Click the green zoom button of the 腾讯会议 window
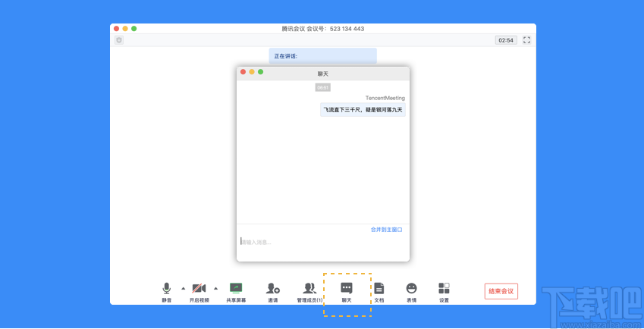The height and width of the screenshot is (329, 644). [x=134, y=28]
